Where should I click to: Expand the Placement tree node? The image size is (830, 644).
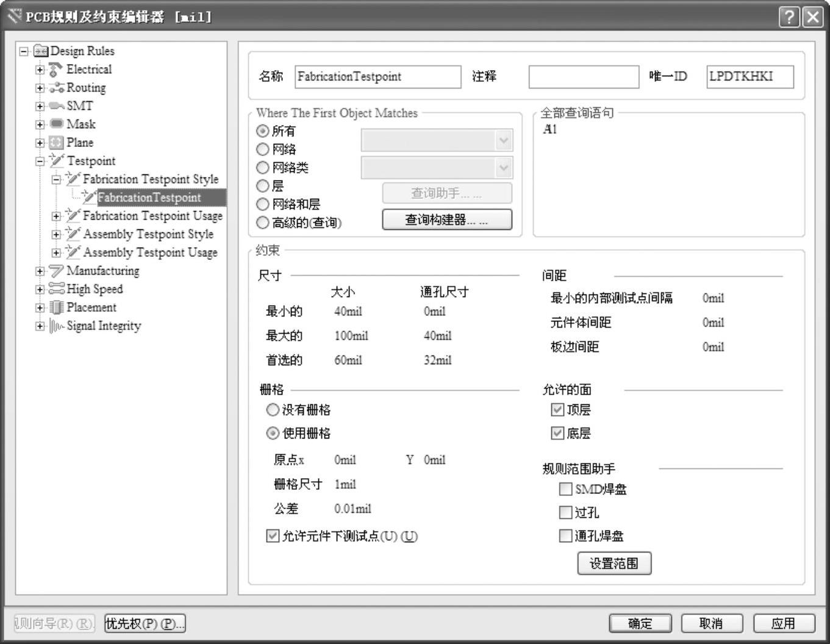pyautogui.click(x=40, y=307)
